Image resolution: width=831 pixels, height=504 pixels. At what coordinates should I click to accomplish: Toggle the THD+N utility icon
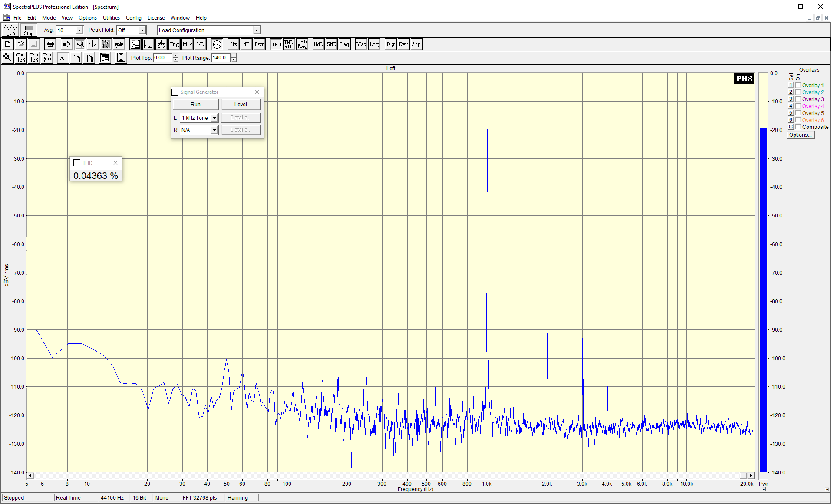pos(289,44)
